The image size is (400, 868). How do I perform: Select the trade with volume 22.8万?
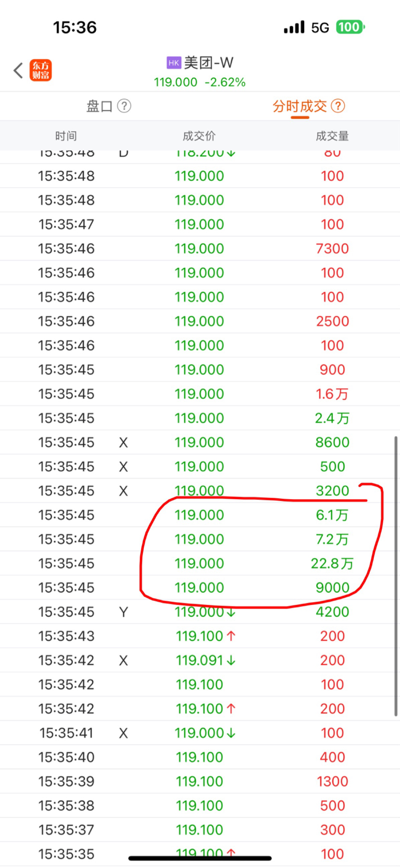200,563
